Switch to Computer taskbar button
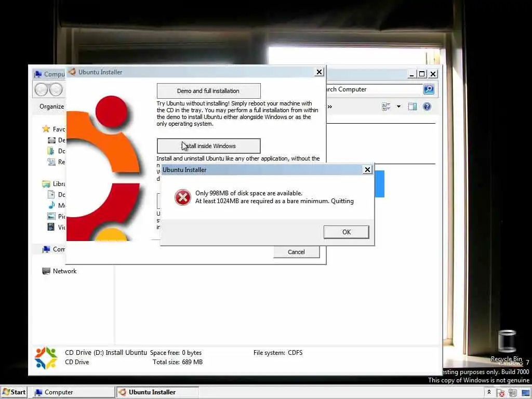 click(x=73, y=392)
